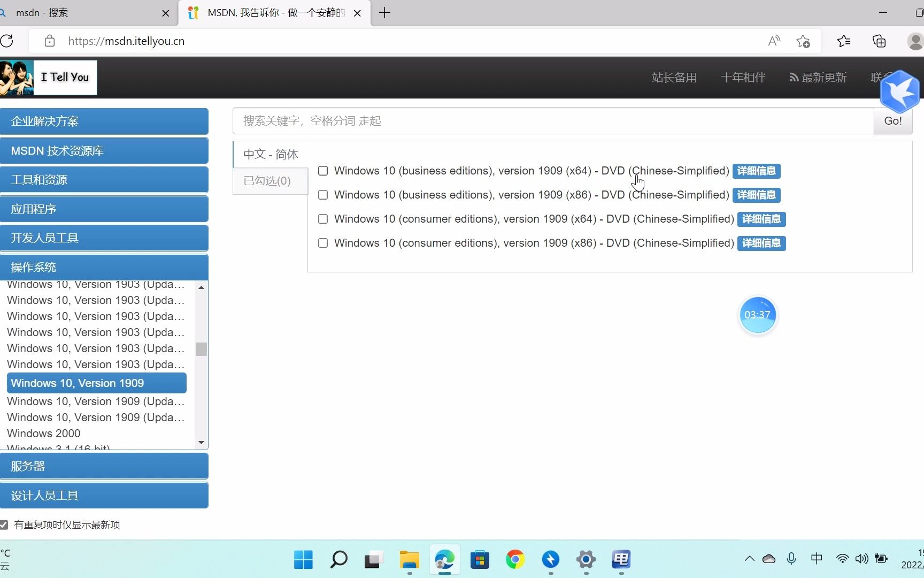Open the taskbar Search icon
The width and height of the screenshot is (924, 578).
[338, 560]
